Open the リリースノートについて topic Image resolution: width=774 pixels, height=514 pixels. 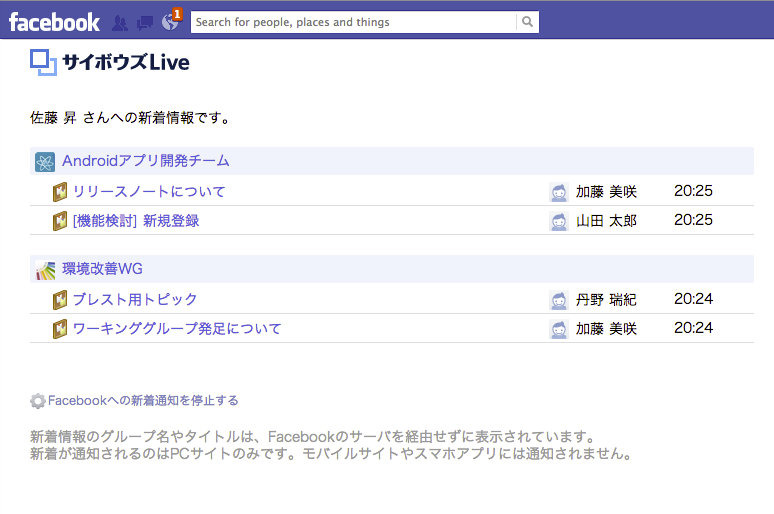pos(149,192)
